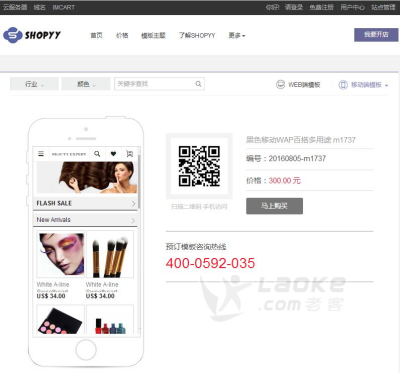This screenshot has width=400, height=373.
Task: Expand the 移动端模板 dropdown arrow
Action: tap(387, 85)
